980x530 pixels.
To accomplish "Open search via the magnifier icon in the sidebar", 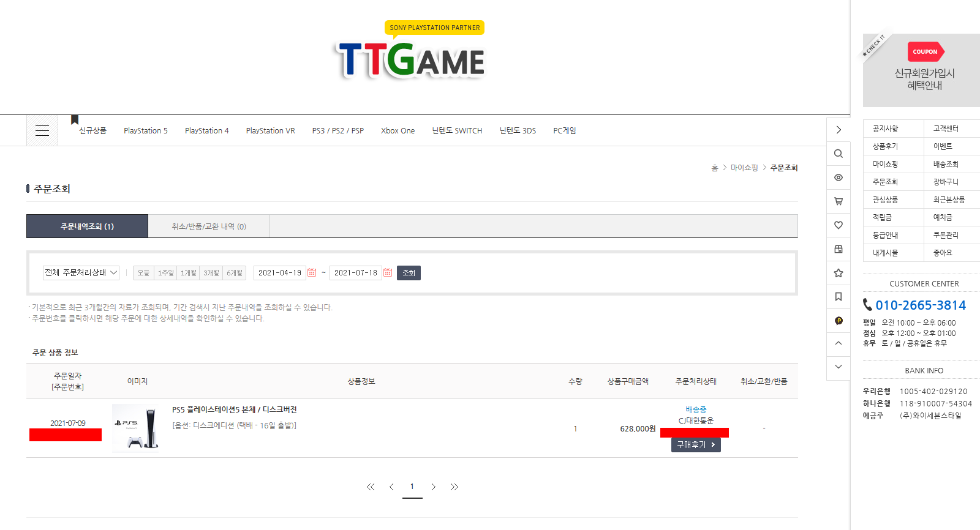I will point(839,154).
